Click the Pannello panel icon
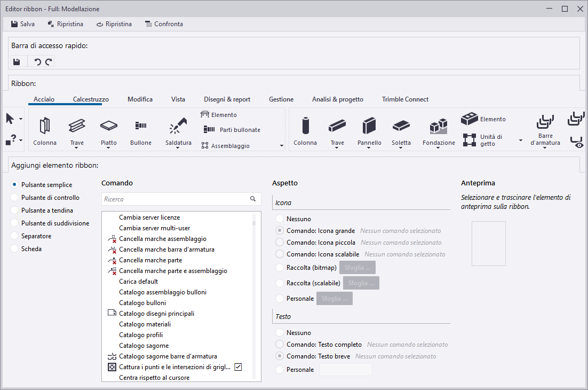588x390 pixels. click(x=369, y=126)
